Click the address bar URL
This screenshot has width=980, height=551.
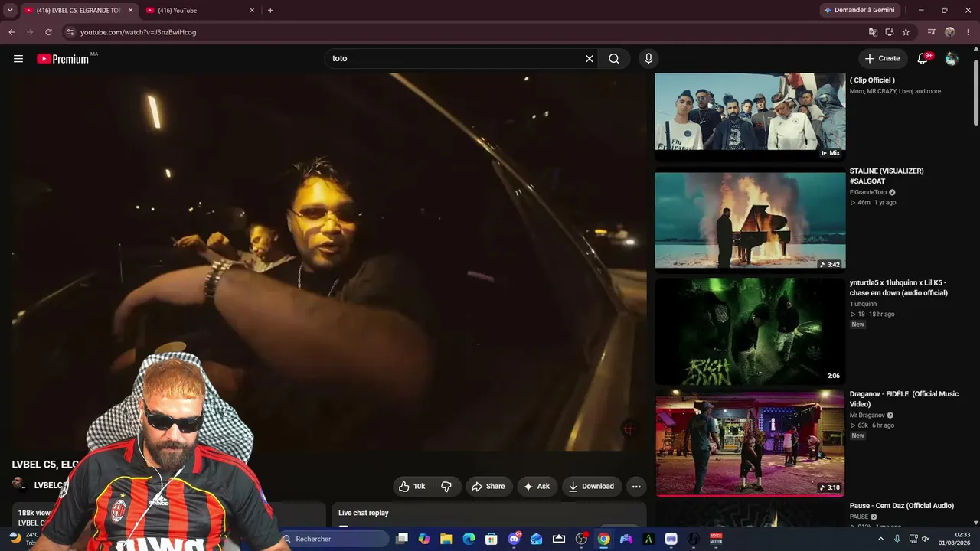point(139,32)
